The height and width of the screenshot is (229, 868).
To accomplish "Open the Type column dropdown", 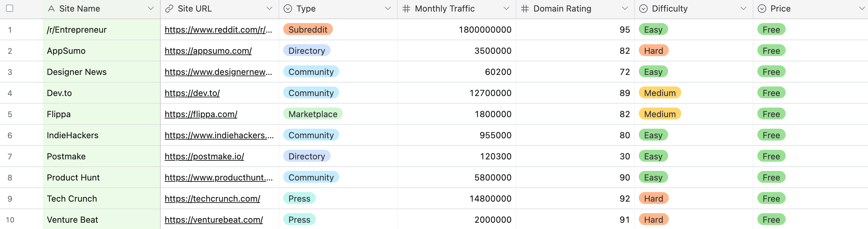I will pyautogui.click(x=388, y=9).
